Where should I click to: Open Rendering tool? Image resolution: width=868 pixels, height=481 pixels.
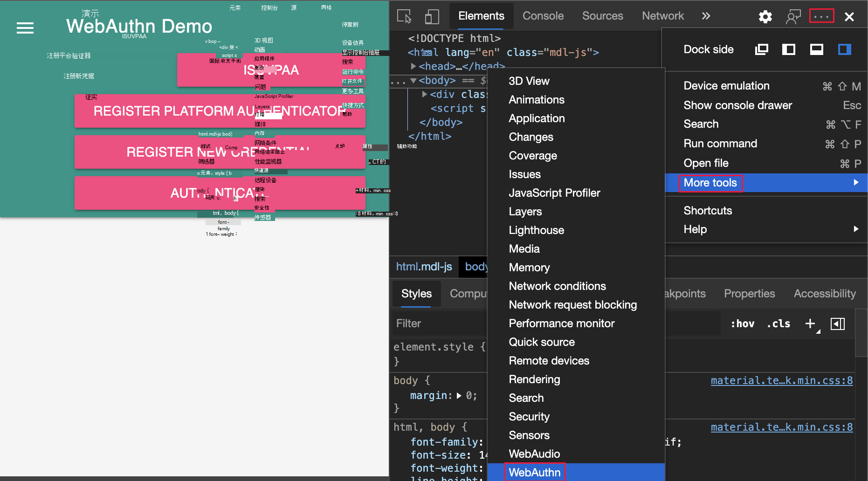tap(576, 379)
